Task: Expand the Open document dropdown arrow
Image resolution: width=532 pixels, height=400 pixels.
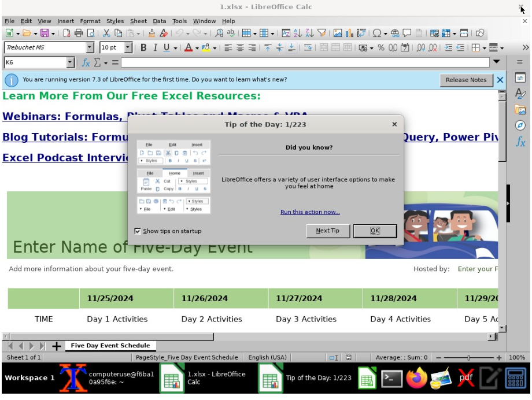Action: point(35,34)
